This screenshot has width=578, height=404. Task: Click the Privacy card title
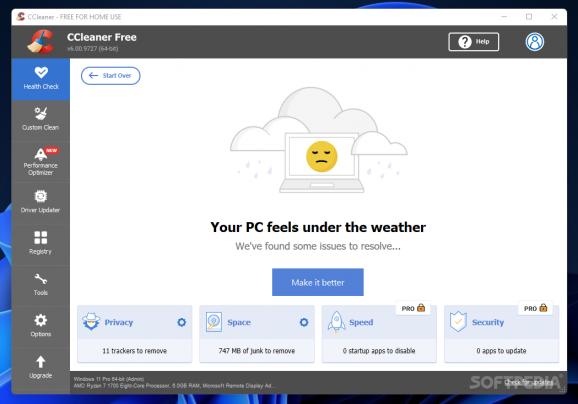(x=119, y=323)
